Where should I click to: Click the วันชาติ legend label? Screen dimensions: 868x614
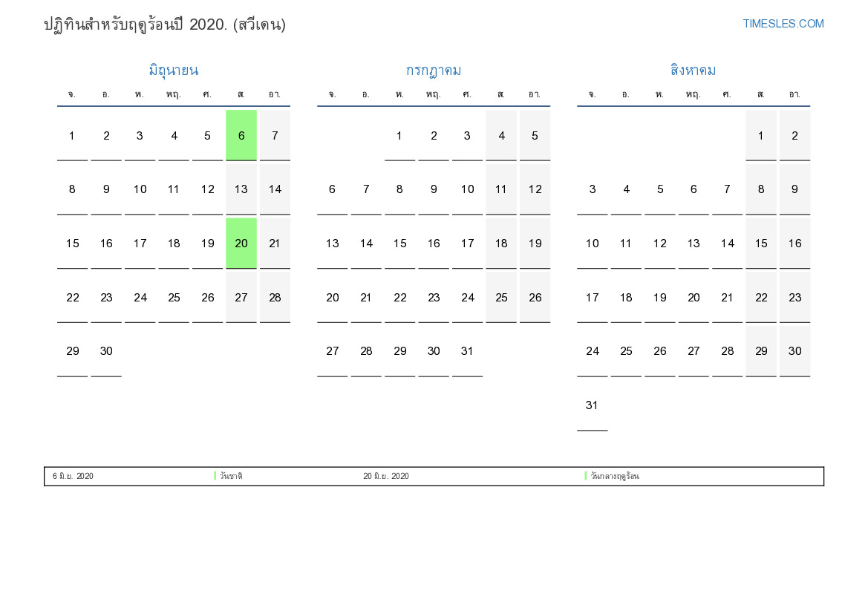(231, 476)
